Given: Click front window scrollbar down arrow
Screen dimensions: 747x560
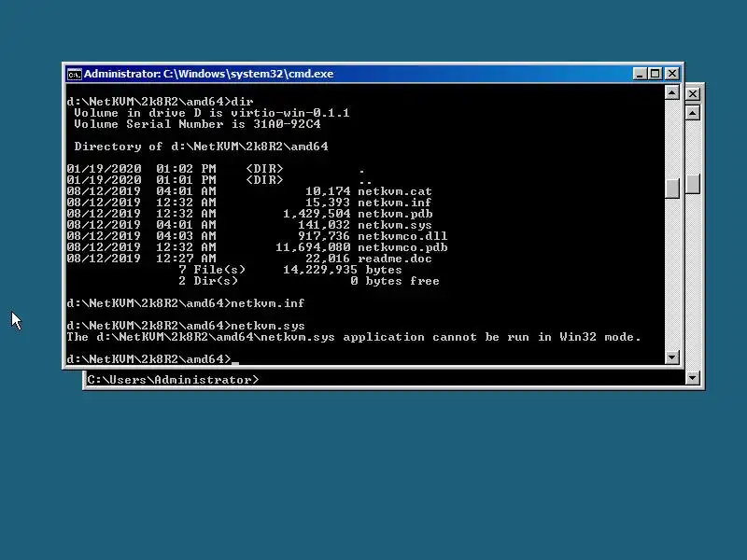Looking at the screenshot, I should pyautogui.click(x=671, y=357).
